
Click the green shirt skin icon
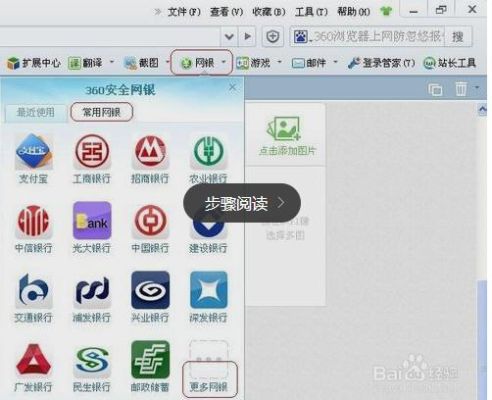coord(386,11)
